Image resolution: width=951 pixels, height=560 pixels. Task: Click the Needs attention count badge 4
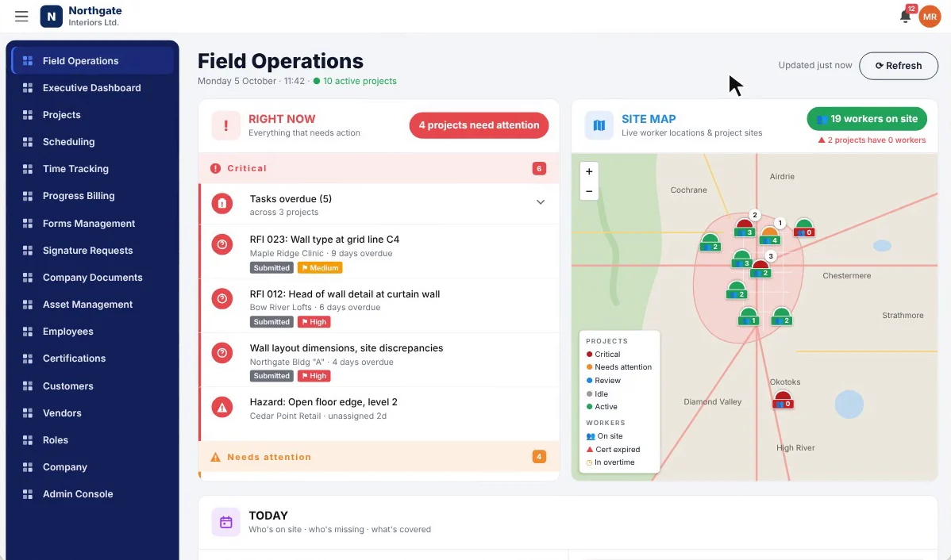click(x=538, y=456)
